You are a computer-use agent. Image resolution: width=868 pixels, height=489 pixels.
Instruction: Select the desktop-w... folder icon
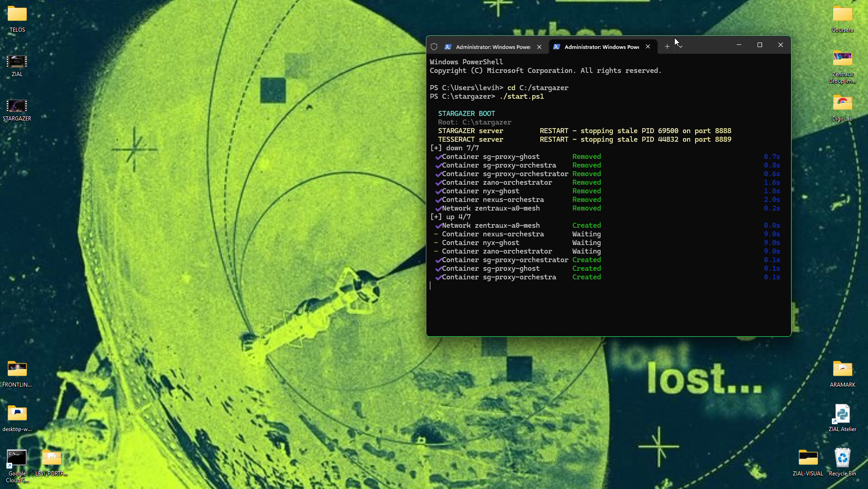click(x=17, y=418)
